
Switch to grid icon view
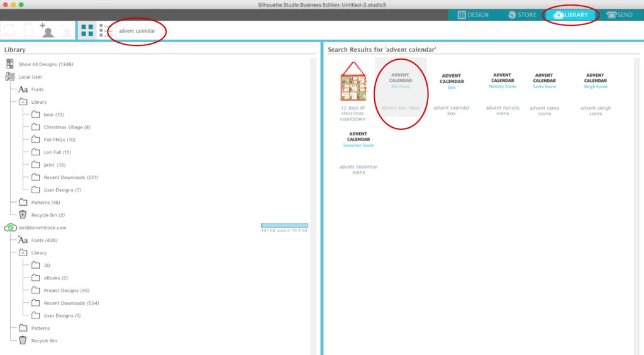[x=87, y=30]
